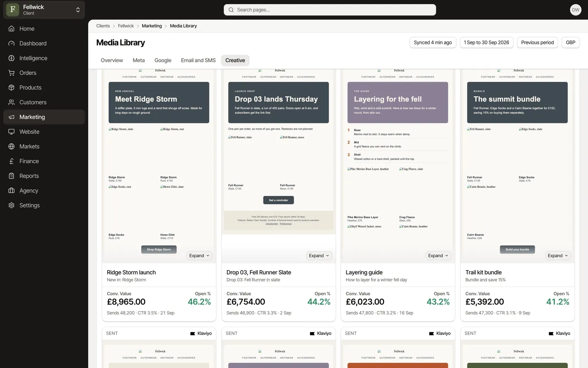Select the Email and SMS tab
This screenshot has height=368, width=588.
click(198, 61)
